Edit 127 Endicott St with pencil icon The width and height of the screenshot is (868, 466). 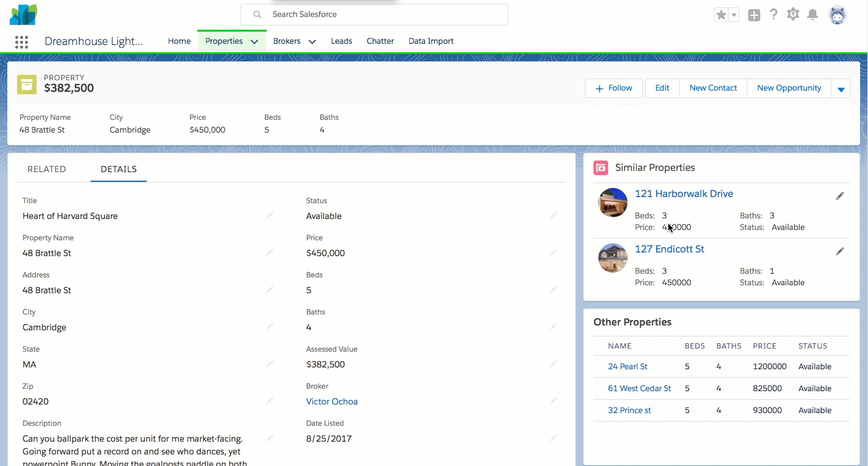point(840,251)
